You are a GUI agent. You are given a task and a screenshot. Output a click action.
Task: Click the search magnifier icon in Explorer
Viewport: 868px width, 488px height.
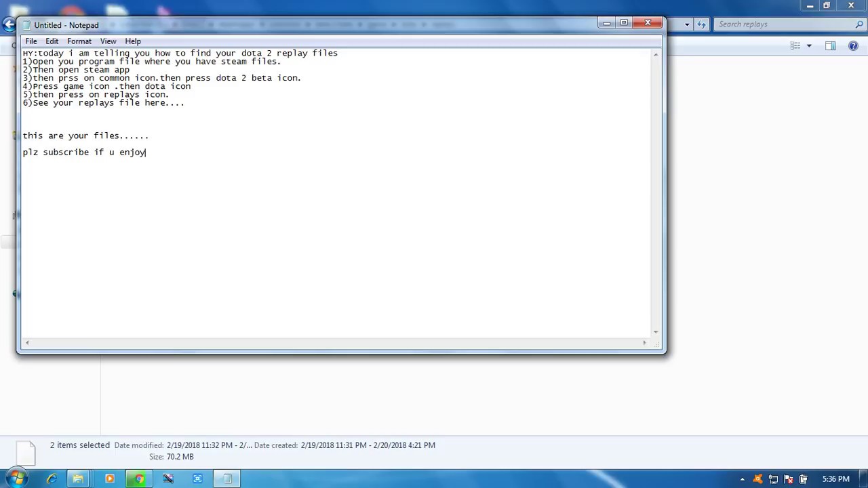(859, 24)
